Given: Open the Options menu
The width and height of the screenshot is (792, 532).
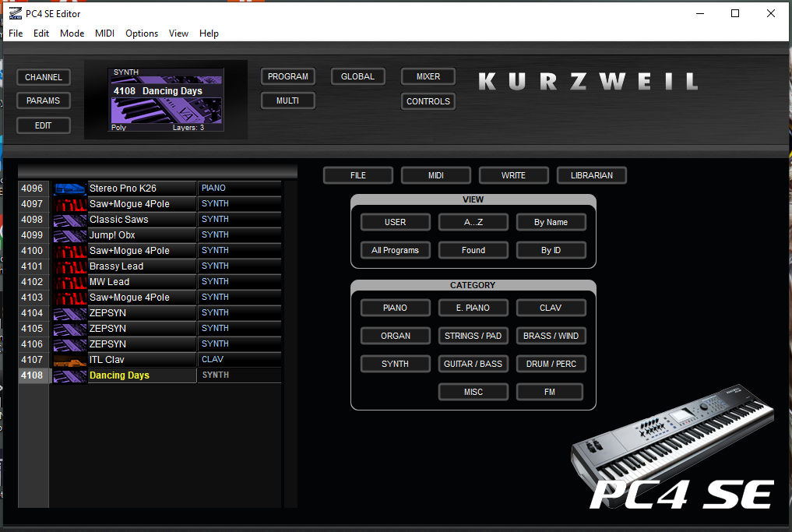Looking at the screenshot, I should [142, 33].
